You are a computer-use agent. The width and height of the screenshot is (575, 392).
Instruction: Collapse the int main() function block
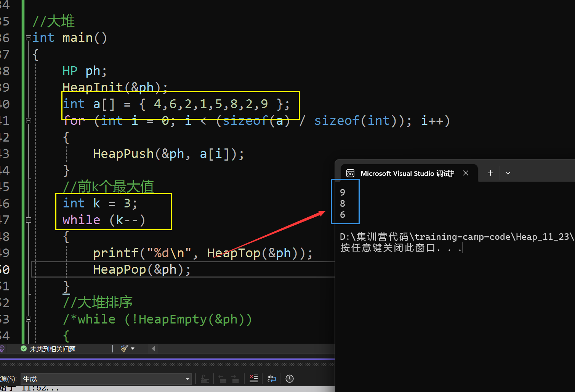tap(29, 38)
